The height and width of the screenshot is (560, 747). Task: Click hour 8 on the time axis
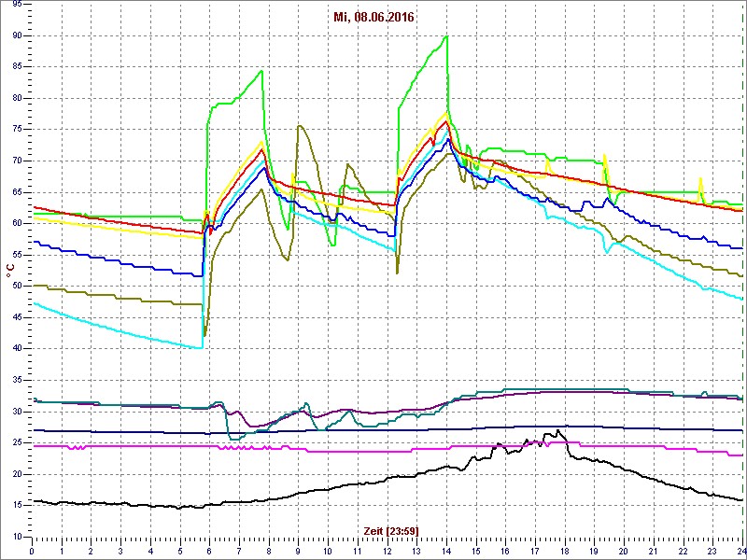[269, 552]
